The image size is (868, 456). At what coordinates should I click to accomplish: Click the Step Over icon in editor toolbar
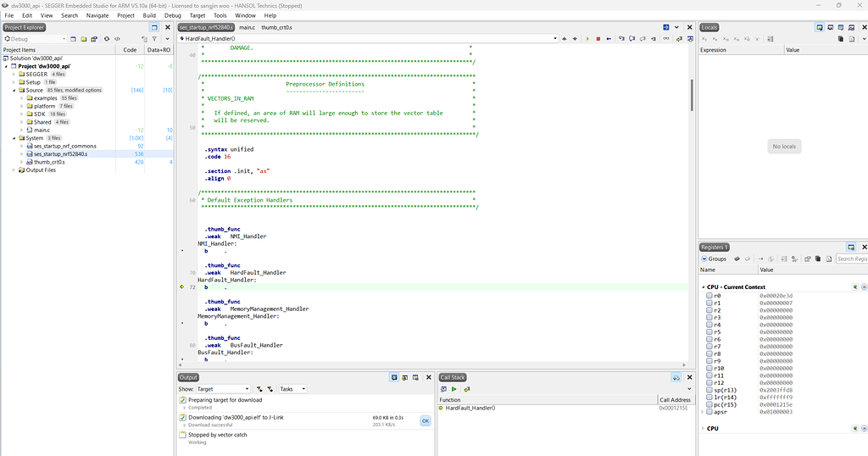click(x=632, y=39)
